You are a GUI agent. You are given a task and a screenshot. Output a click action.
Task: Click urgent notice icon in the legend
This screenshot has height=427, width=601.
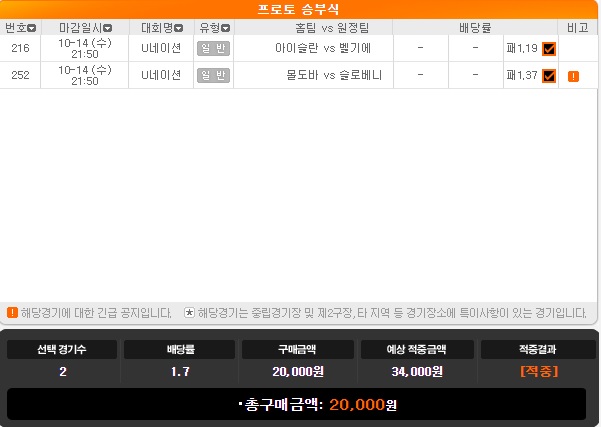[x=12, y=312]
